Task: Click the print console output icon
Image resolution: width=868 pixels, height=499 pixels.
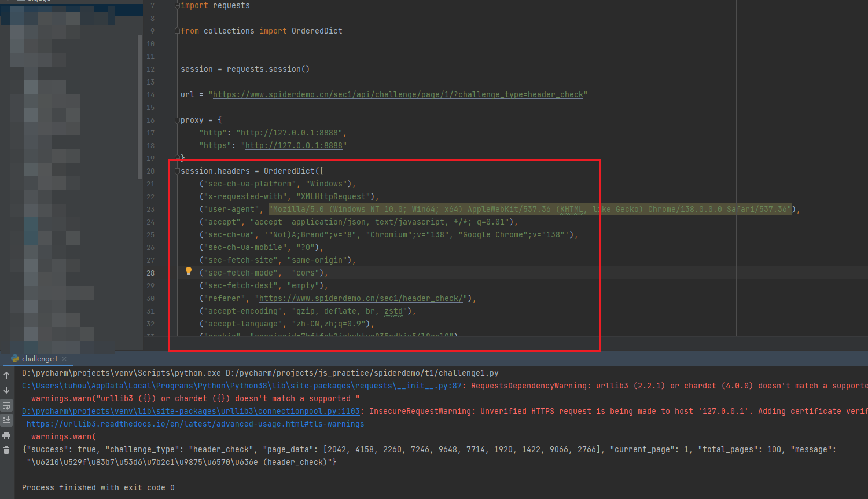Action: pos(6,435)
